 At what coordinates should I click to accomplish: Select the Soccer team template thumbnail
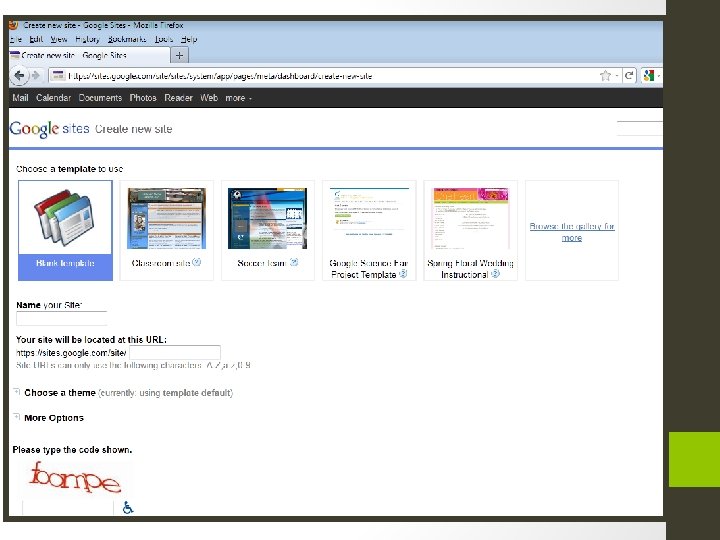click(x=267, y=219)
